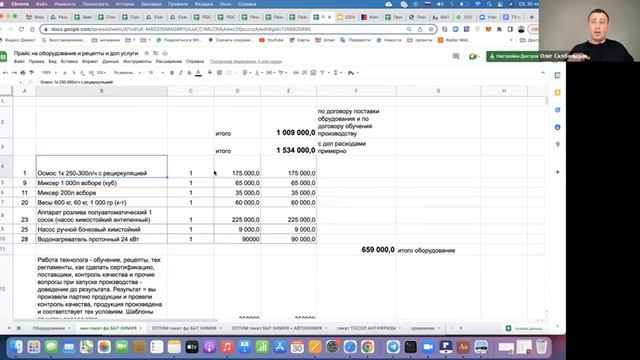Open Maps in the side panel

point(558,144)
